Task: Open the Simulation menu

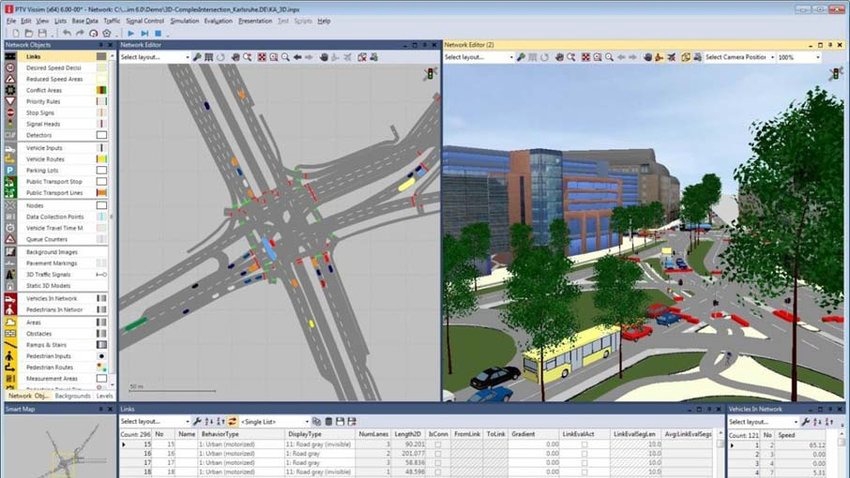Action: pyautogui.click(x=184, y=20)
